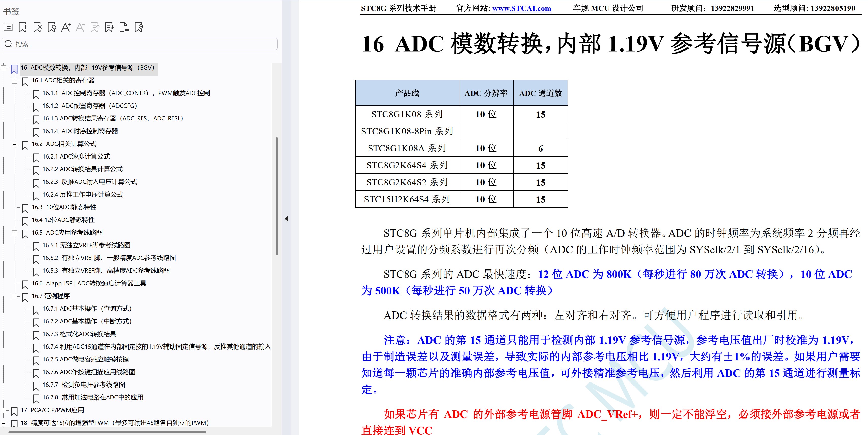The image size is (868, 435).
Task: Open the www.STCAI.com link
Action: click(522, 8)
